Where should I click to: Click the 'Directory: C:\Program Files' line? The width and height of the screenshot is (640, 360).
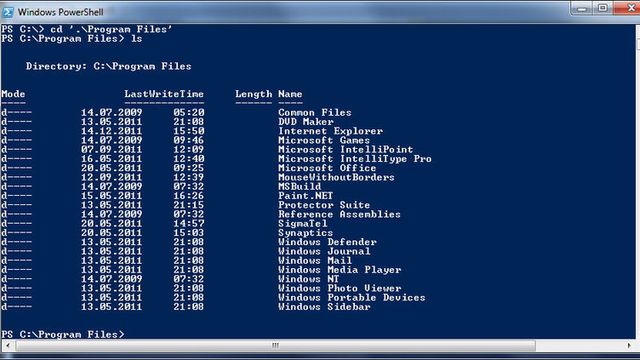(109, 67)
